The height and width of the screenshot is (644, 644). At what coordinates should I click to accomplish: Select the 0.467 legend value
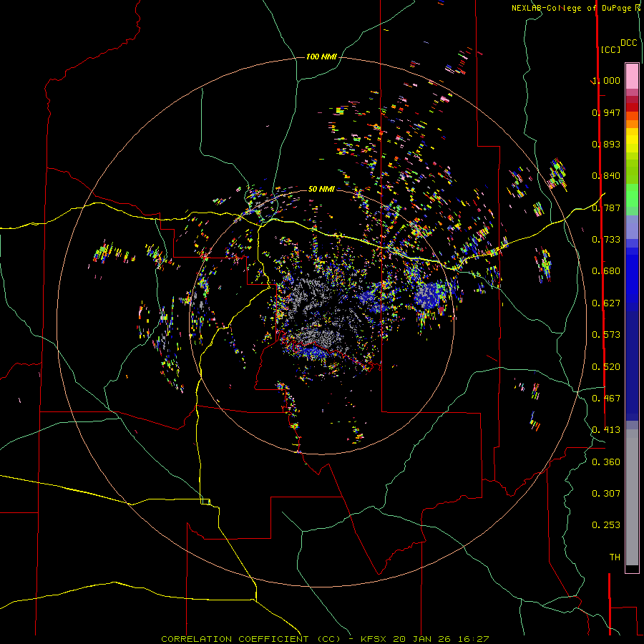tap(606, 399)
